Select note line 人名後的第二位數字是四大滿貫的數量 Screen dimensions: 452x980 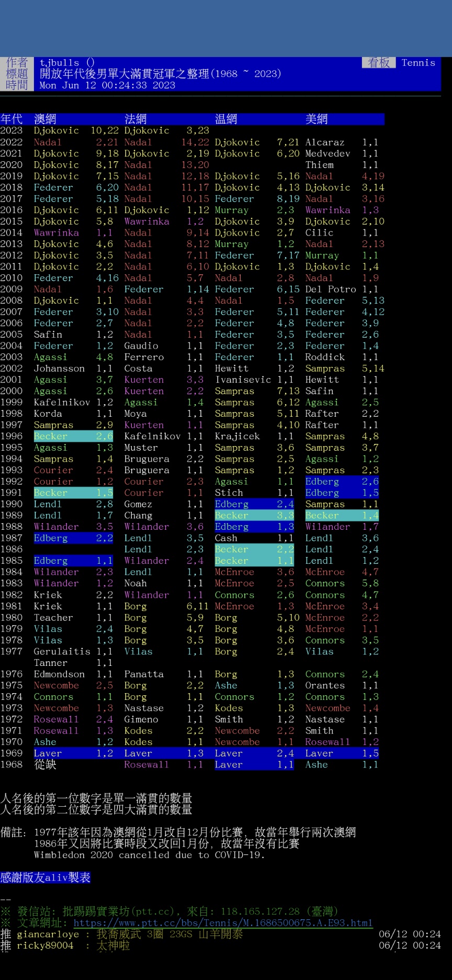[96, 809]
